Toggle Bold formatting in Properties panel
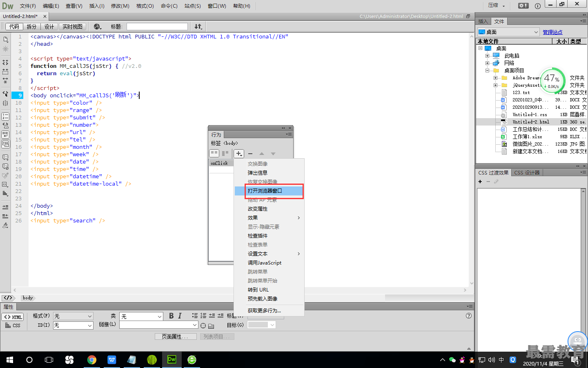Image resolution: width=588 pixels, height=368 pixels. [171, 316]
